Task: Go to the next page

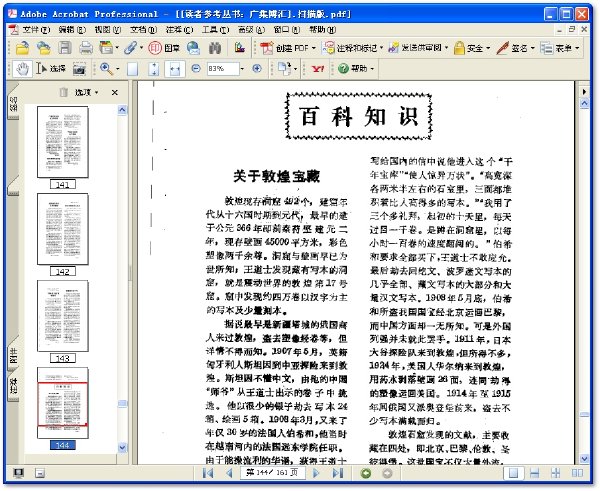Action: 316,473
